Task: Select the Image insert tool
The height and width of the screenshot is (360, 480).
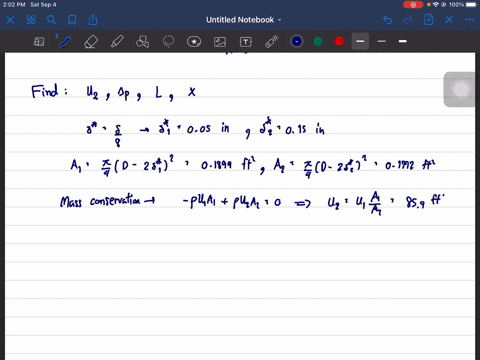Action: (x=220, y=42)
